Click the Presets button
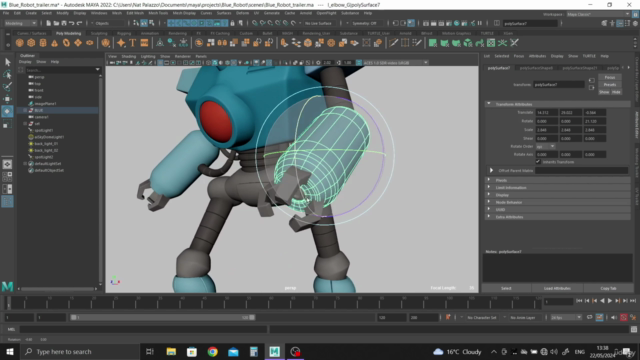 (610, 84)
